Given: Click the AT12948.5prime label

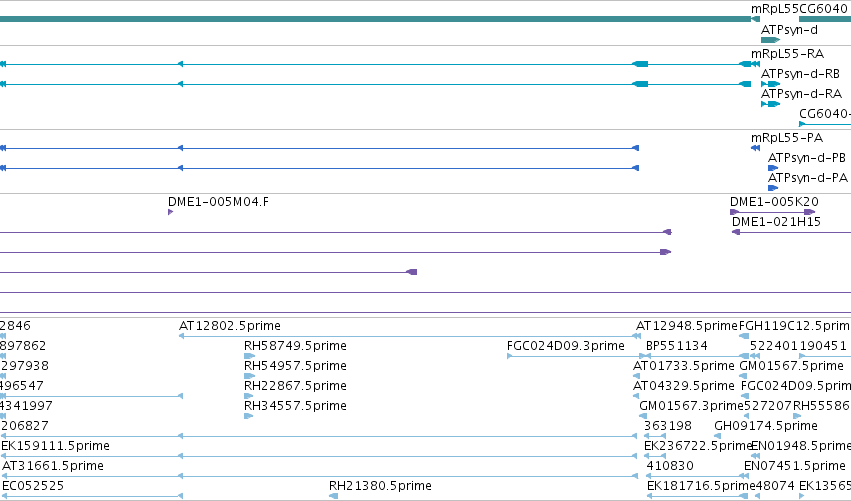Looking at the screenshot, I should [687, 326].
